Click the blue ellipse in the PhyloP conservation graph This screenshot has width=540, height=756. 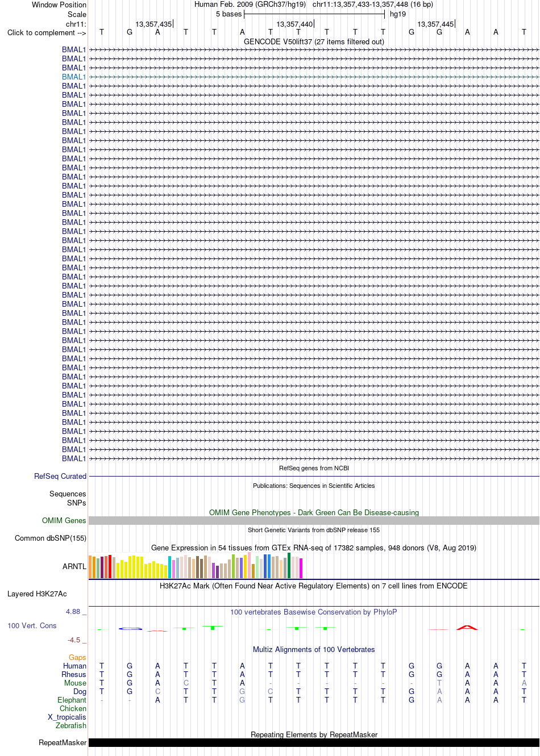pos(130,628)
